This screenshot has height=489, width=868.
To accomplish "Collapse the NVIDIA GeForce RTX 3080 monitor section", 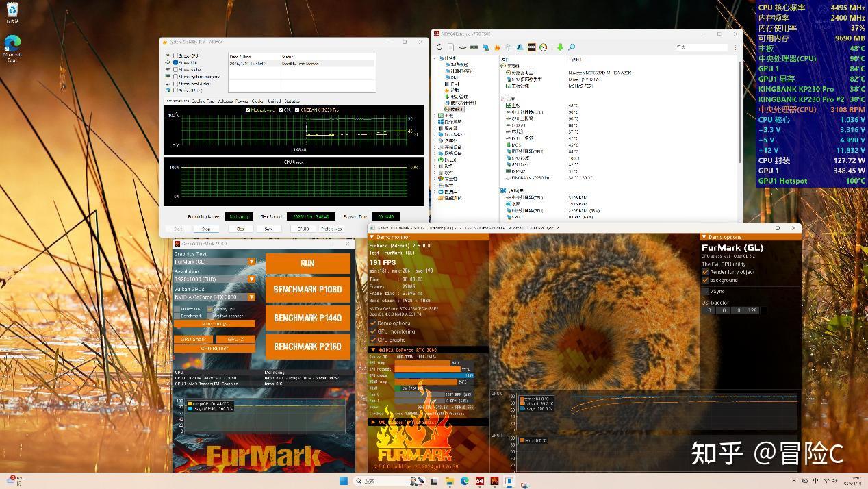I will pos(372,350).
